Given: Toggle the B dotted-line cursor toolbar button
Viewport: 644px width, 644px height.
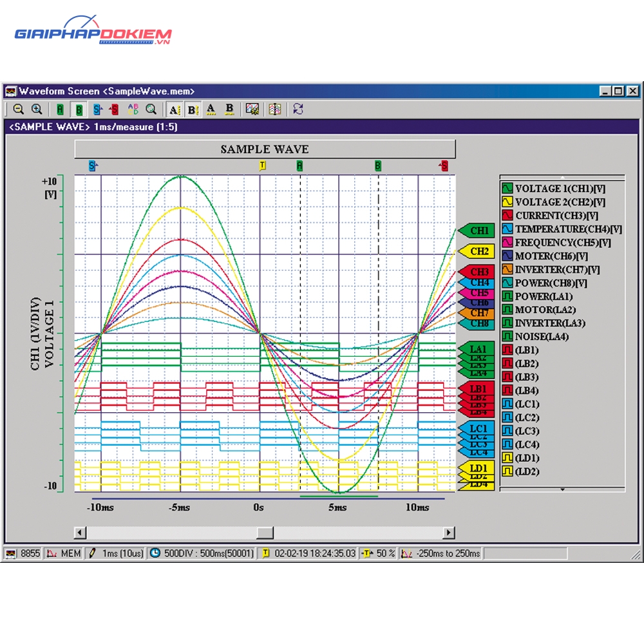Looking at the screenshot, I should [x=193, y=109].
